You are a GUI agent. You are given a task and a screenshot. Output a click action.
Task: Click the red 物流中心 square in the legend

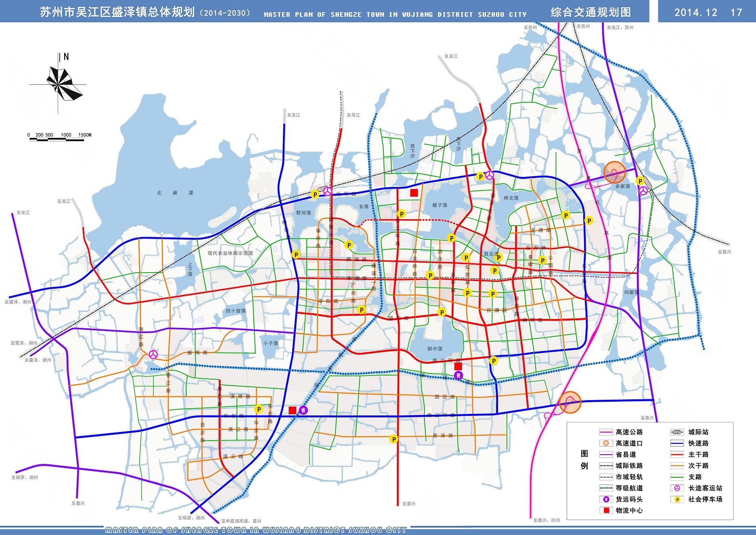click(x=606, y=510)
